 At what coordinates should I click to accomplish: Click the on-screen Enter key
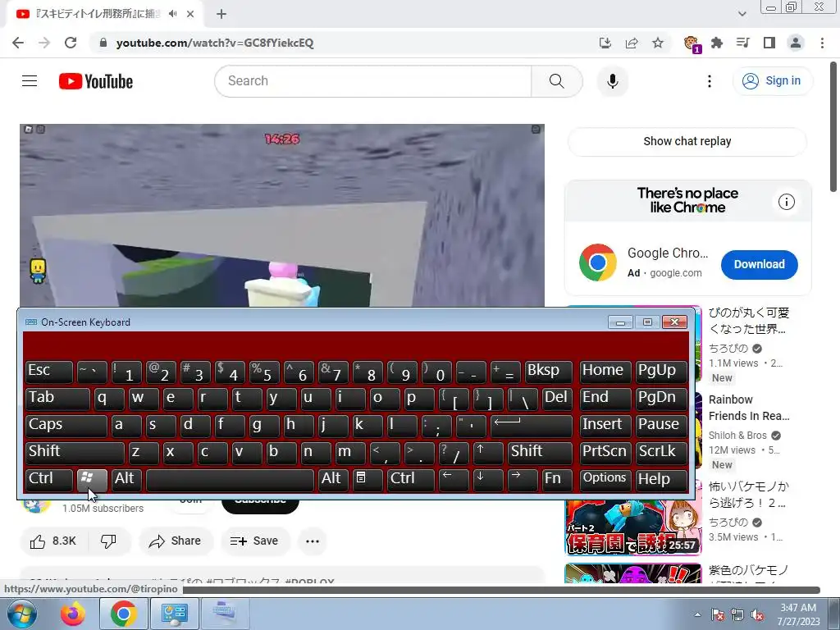tap(531, 426)
